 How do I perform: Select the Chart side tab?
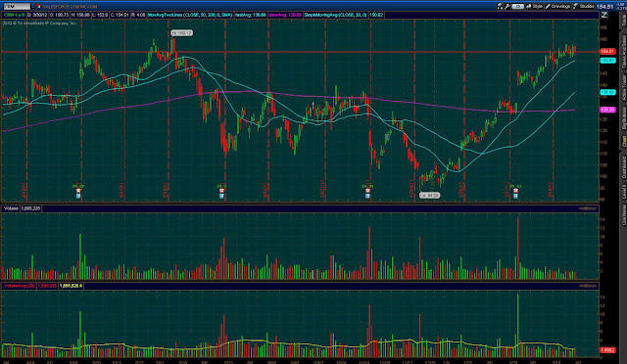(x=623, y=142)
